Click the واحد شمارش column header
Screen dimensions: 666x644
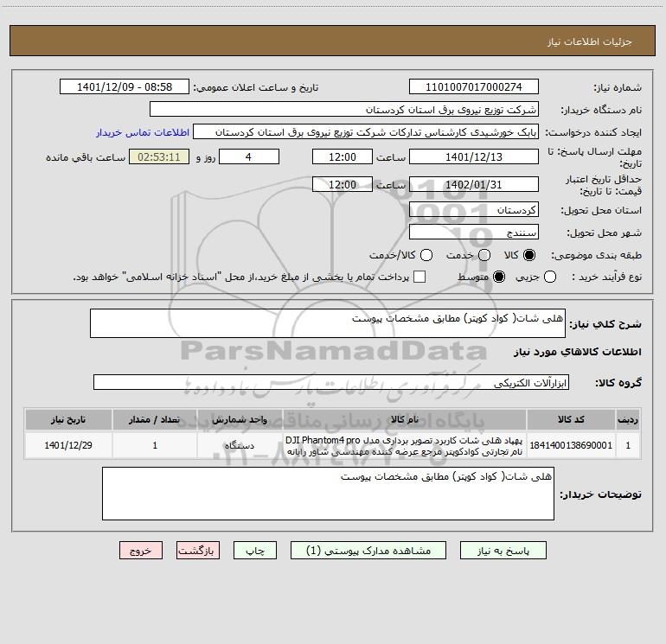(240, 419)
